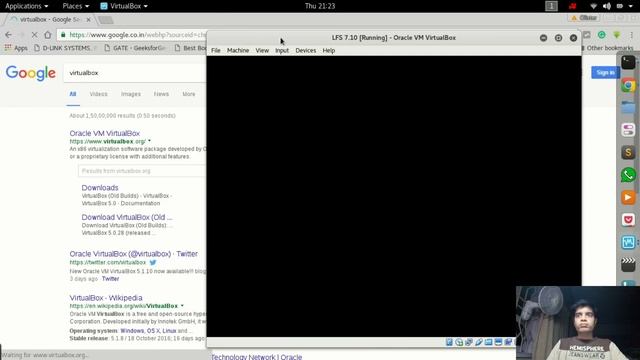
Task: Expand the More search options
Action: point(189,94)
